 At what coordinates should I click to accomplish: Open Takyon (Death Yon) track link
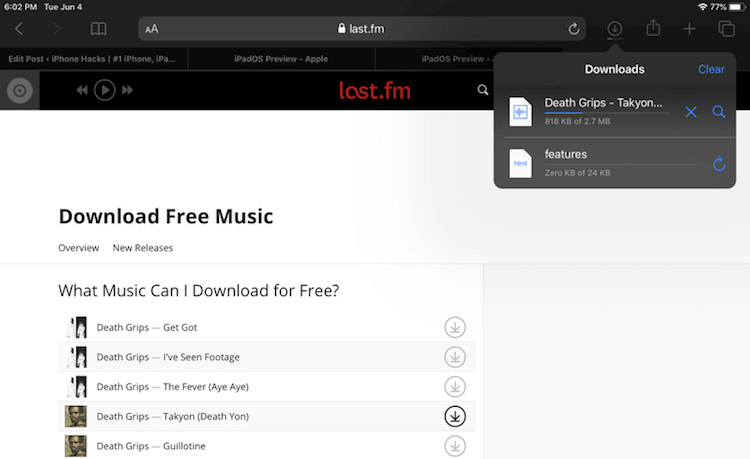(206, 416)
